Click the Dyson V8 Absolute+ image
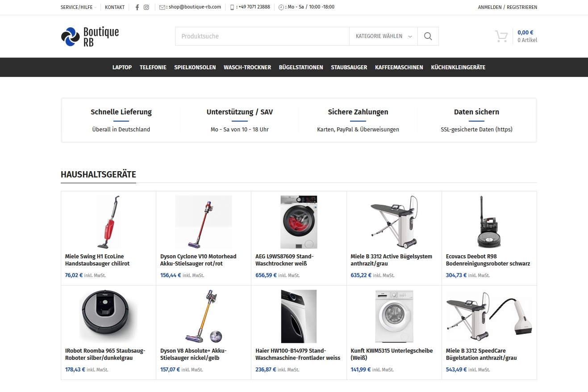The width and height of the screenshot is (588, 392). pyautogui.click(x=204, y=316)
